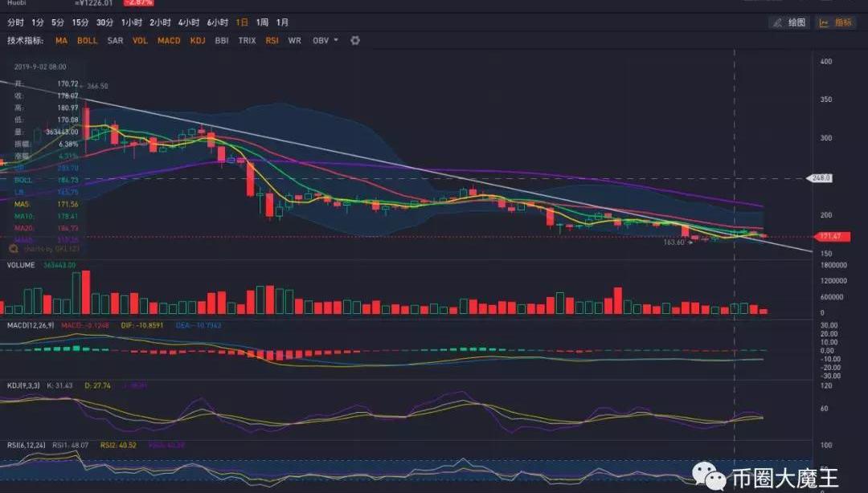Expand the OBV indicator dropdown arrow

point(335,40)
